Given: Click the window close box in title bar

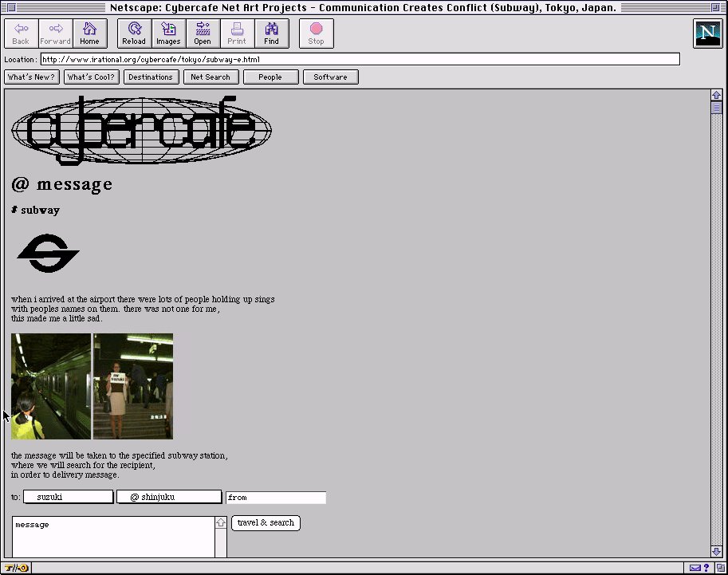Looking at the screenshot, I should [12, 7].
